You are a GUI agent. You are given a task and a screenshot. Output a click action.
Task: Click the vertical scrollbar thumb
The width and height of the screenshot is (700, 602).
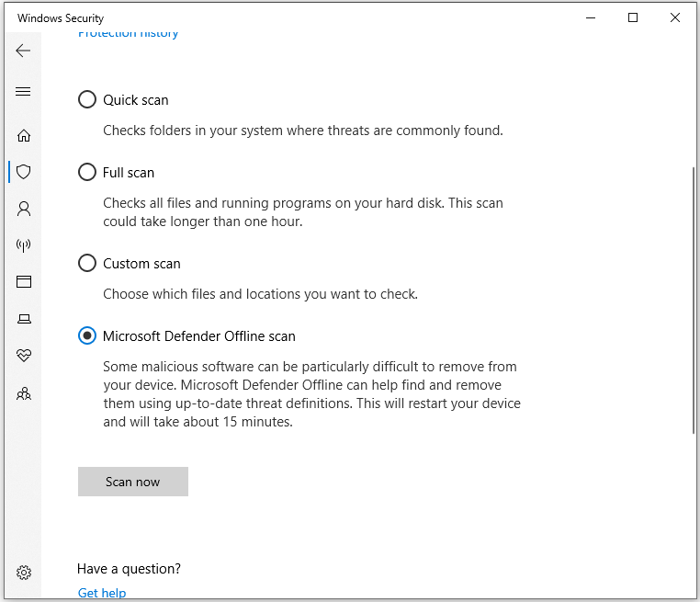(694, 300)
